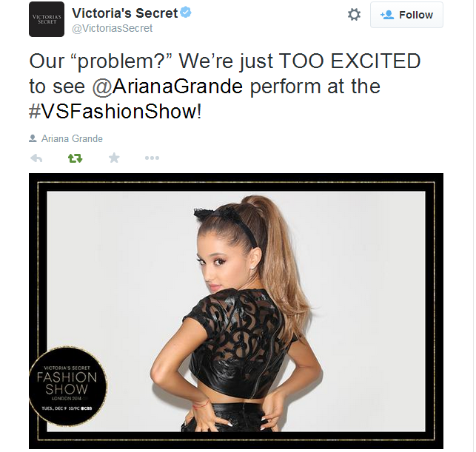Click the tweet text body
Screen dimensions: 476x452
(x=224, y=86)
